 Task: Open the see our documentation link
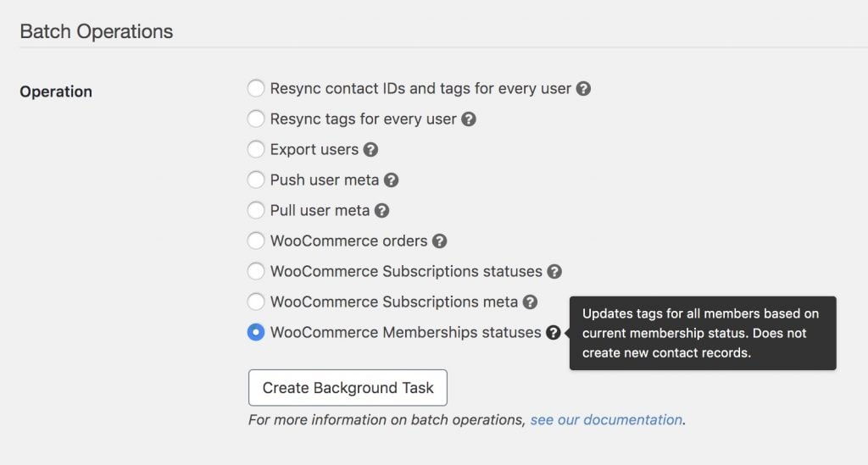point(606,419)
